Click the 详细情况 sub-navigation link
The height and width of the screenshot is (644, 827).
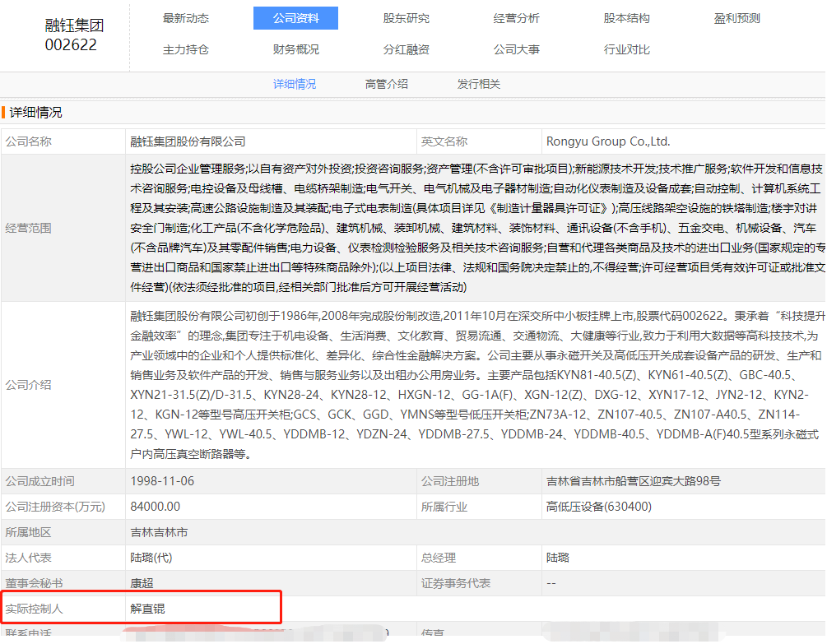(x=295, y=85)
